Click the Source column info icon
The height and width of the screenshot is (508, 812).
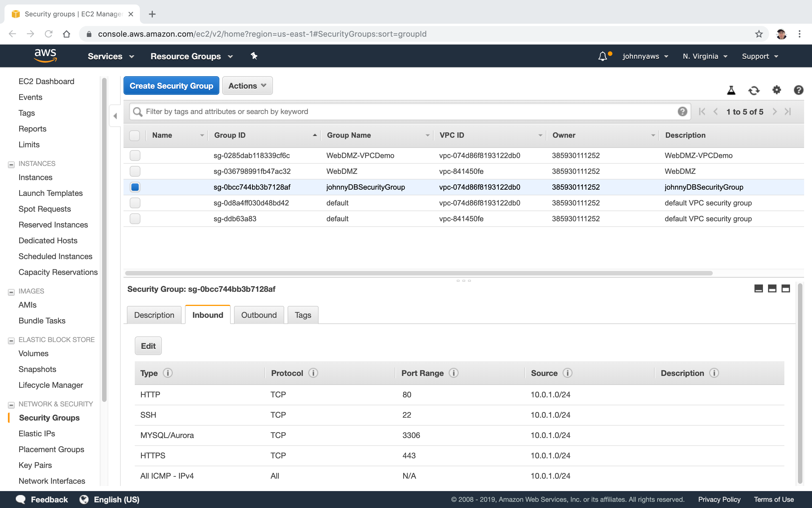(x=567, y=373)
